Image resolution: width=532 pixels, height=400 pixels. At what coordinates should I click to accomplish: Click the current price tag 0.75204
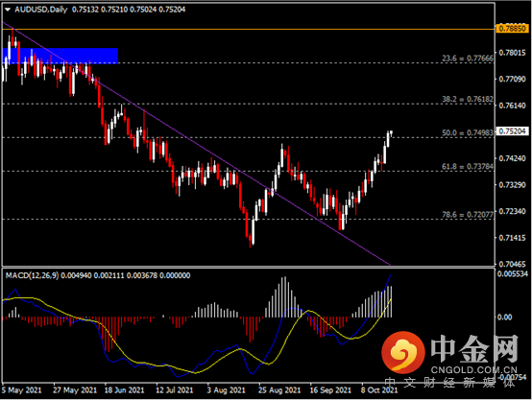[513, 131]
